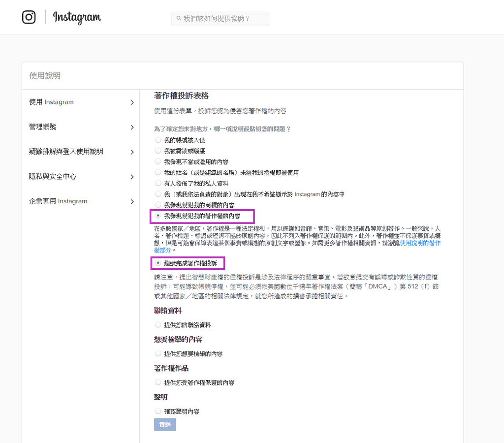
Task: Click the 著作權作品 section heading
Action: click(171, 368)
